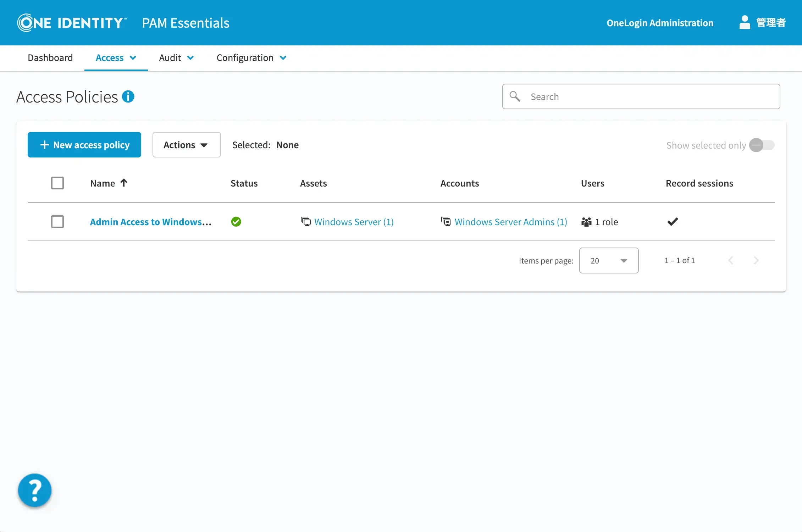
Task: Open the Actions dropdown
Action: tap(186, 145)
